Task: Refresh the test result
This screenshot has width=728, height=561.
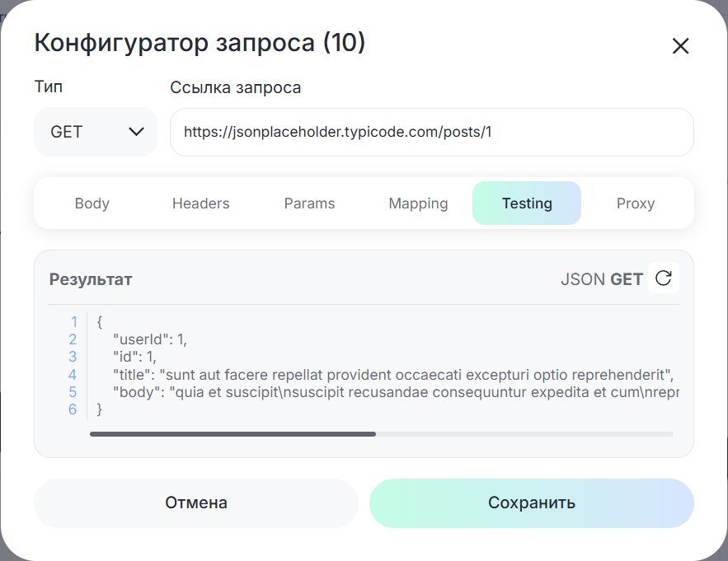Action: pos(663,278)
